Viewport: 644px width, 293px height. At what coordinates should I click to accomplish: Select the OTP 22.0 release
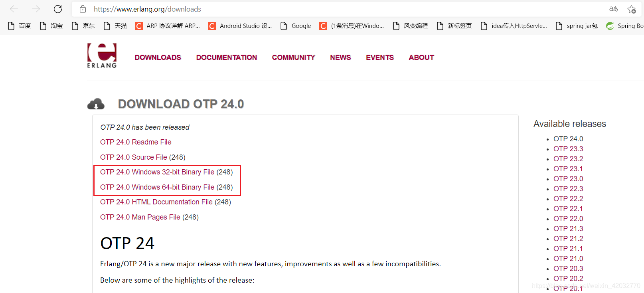[568, 219]
